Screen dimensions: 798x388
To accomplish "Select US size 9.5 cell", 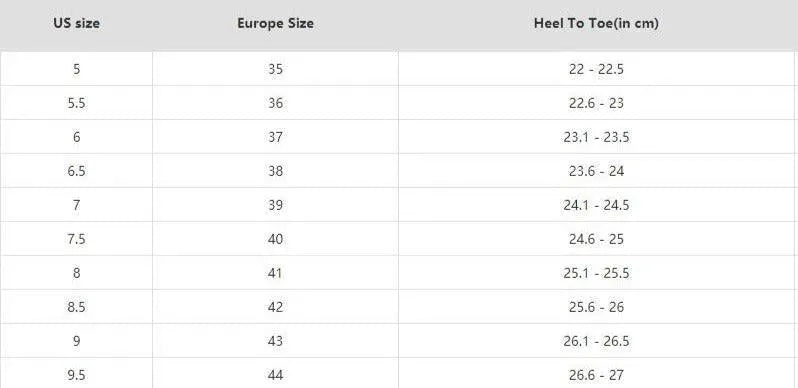I will tap(76, 374).
